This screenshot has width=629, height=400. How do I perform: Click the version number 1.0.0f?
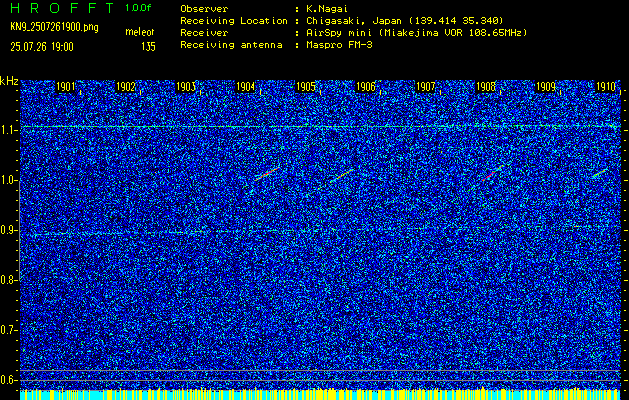pyautogui.click(x=138, y=8)
